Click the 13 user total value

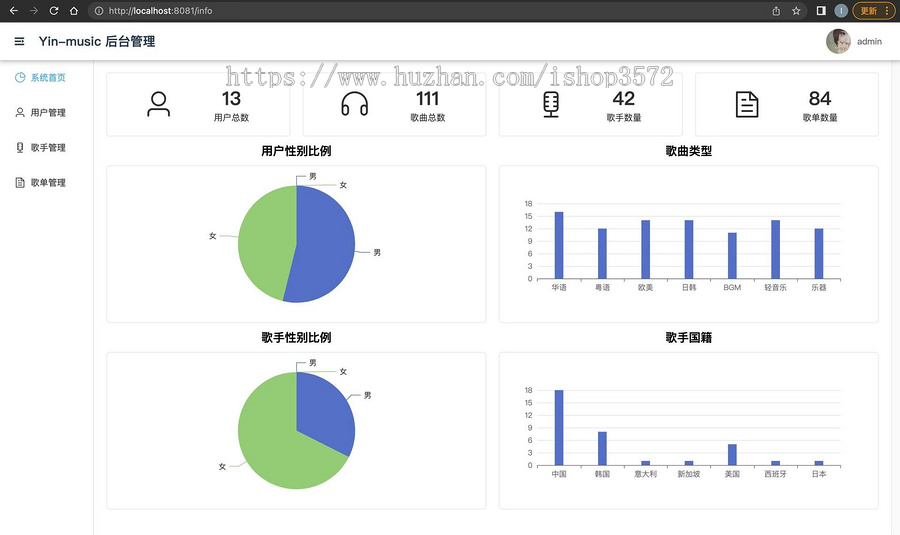231,99
